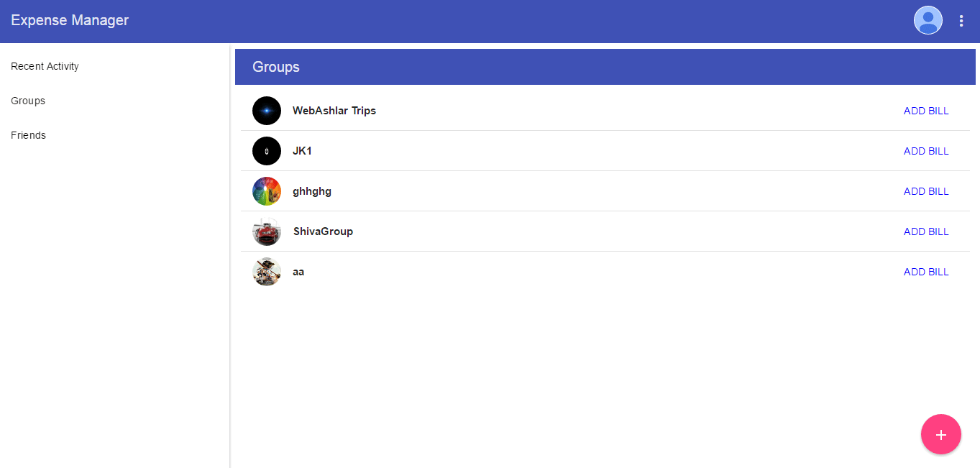This screenshot has width=980, height=468.
Task: Go to Groups in the sidebar
Action: coord(28,101)
